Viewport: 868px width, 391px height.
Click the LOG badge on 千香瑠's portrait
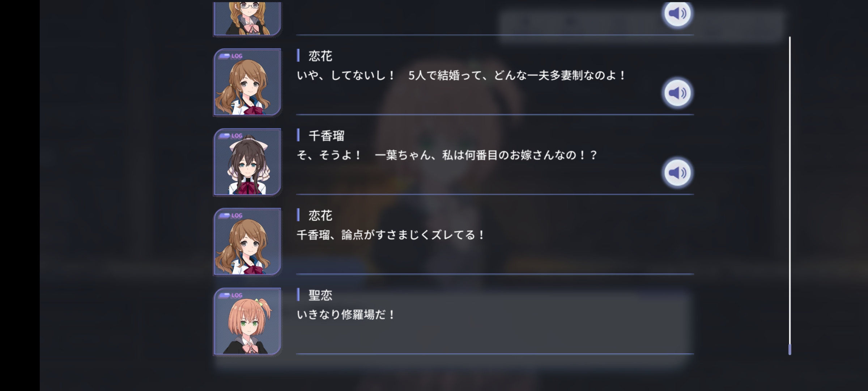231,136
